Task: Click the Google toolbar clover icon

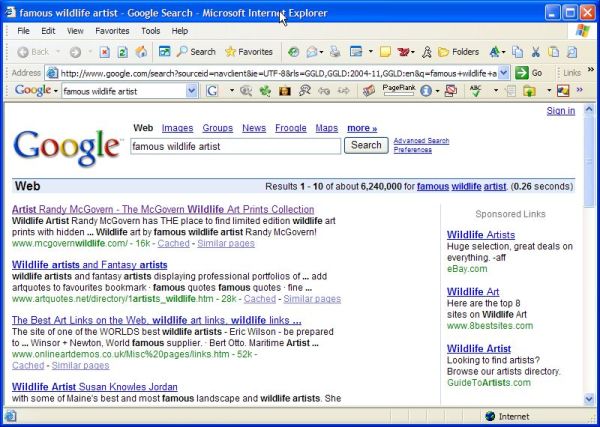Action: (x=265, y=91)
